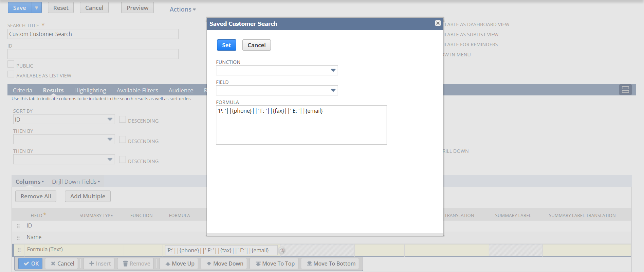Click Move To Bottom button
644x272 pixels.
coord(331,264)
